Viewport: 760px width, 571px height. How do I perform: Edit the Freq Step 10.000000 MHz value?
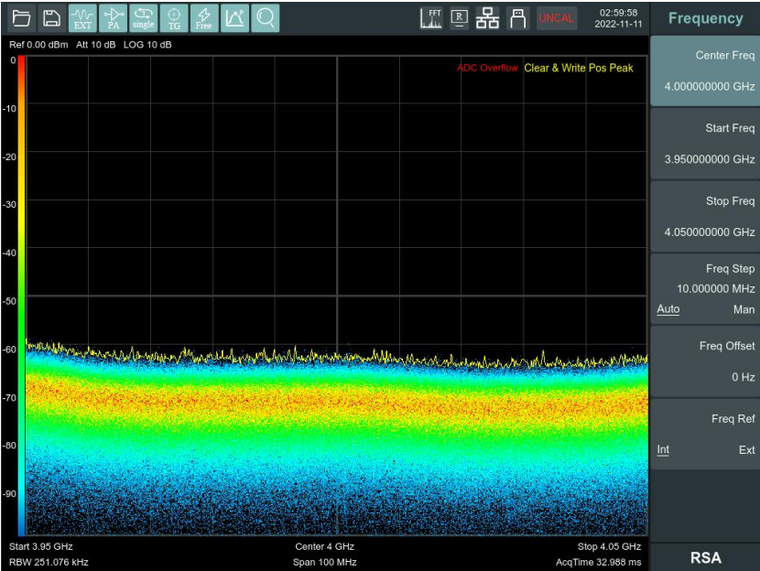click(x=715, y=289)
